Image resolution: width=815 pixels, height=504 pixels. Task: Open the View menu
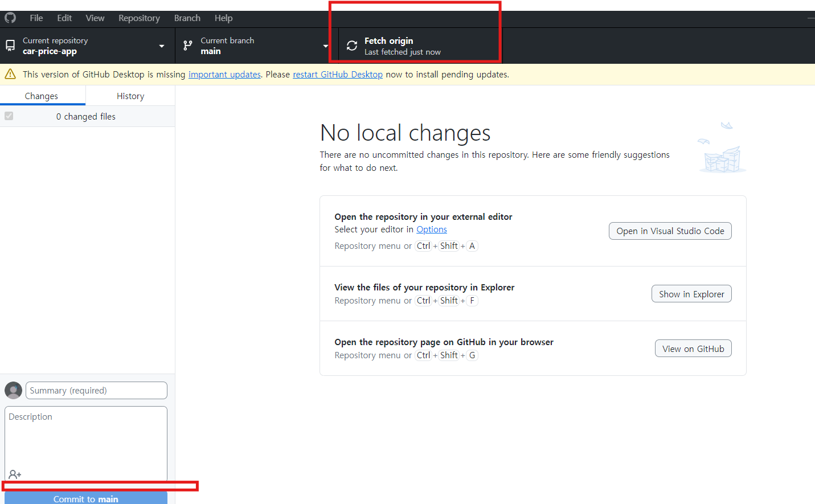coord(95,18)
